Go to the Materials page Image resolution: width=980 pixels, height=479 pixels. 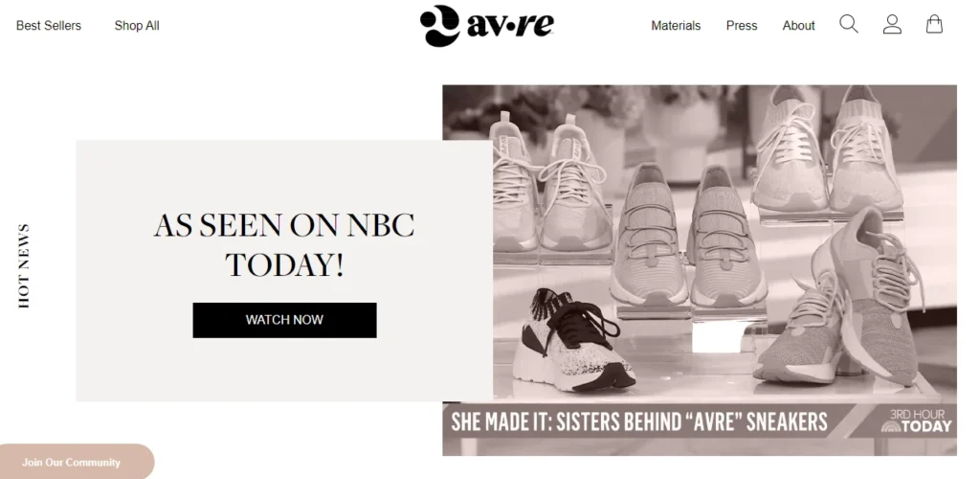click(x=676, y=26)
